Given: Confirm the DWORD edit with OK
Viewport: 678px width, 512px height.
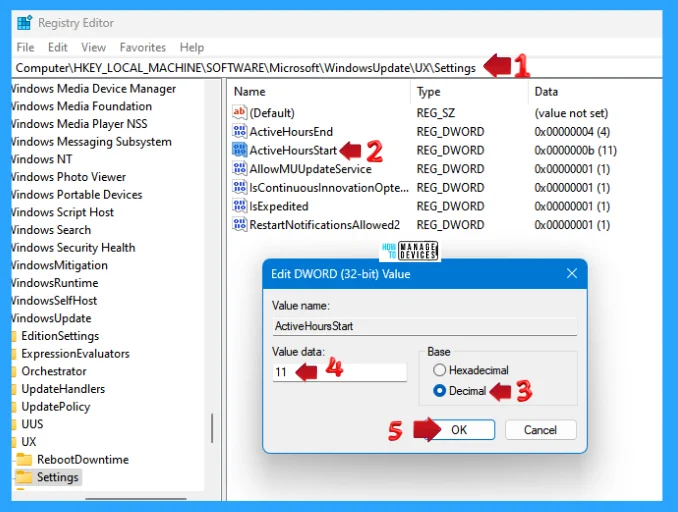Looking at the screenshot, I should coord(458,430).
